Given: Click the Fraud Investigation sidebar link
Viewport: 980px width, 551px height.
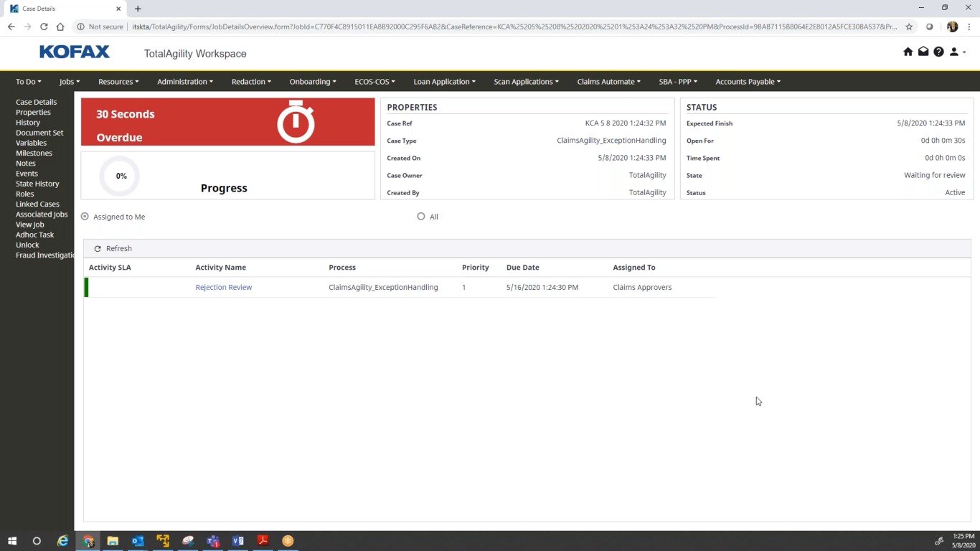Looking at the screenshot, I should (x=44, y=255).
